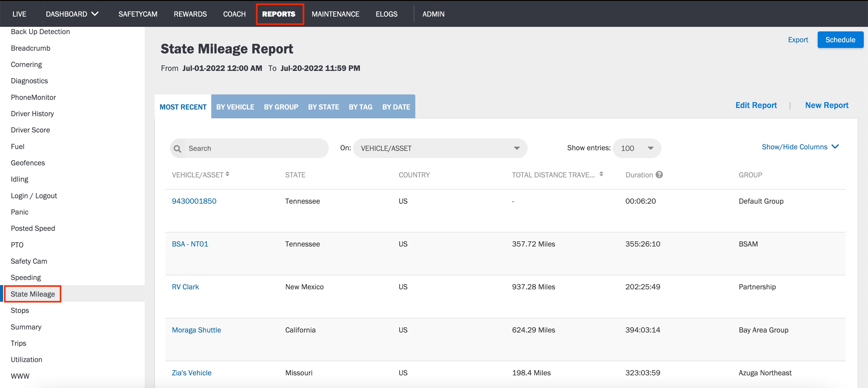Click the search magnifier icon
Viewport: 868px width, 388px height.
point(178,148)
